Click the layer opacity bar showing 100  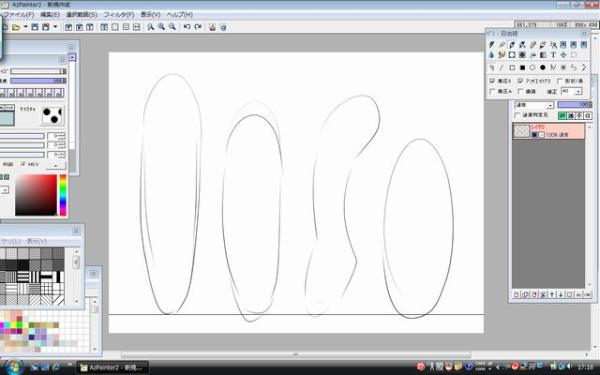click(575, 104)
